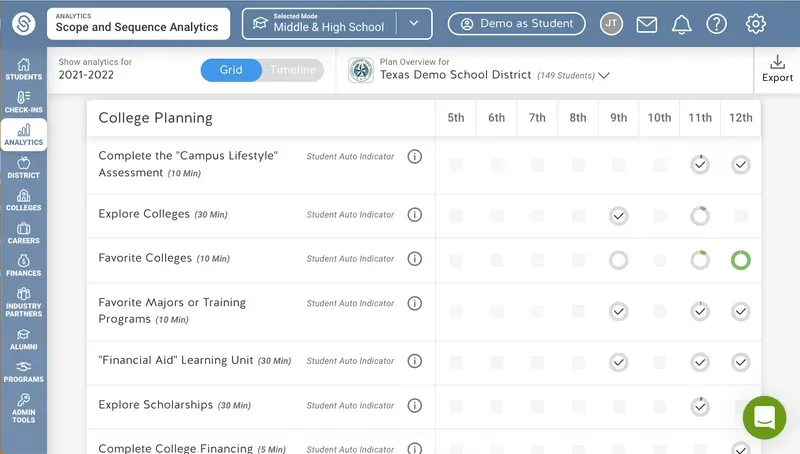800x454 pixels.
Task: Expand the Selected Mode dropdown arrow
Action: pos(414,23)
